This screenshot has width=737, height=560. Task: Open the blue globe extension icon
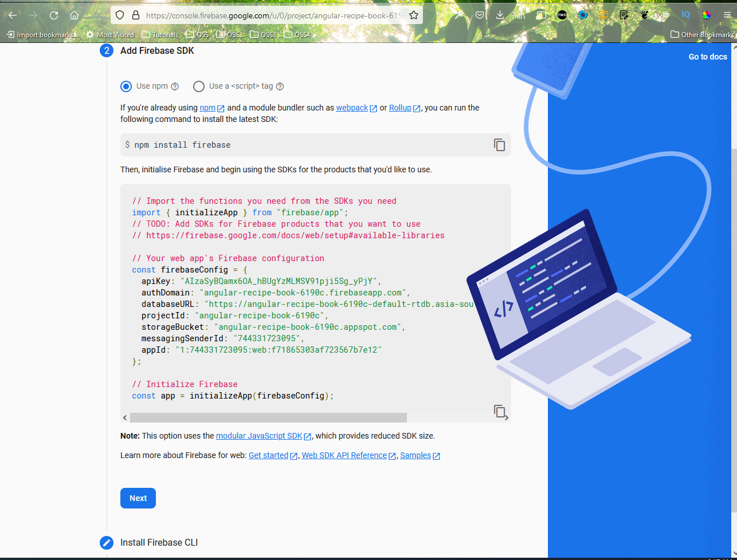pos(583,15)
